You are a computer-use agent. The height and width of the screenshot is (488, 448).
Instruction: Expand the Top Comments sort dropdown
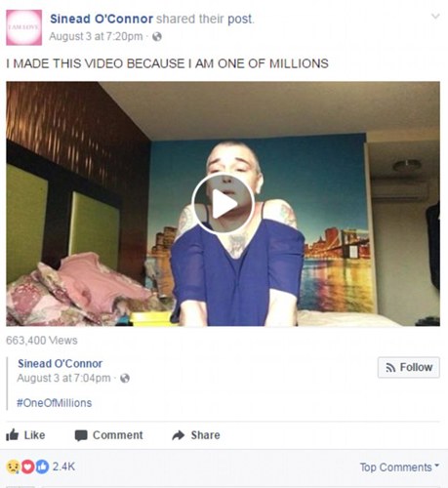click(x=399, y=468)
